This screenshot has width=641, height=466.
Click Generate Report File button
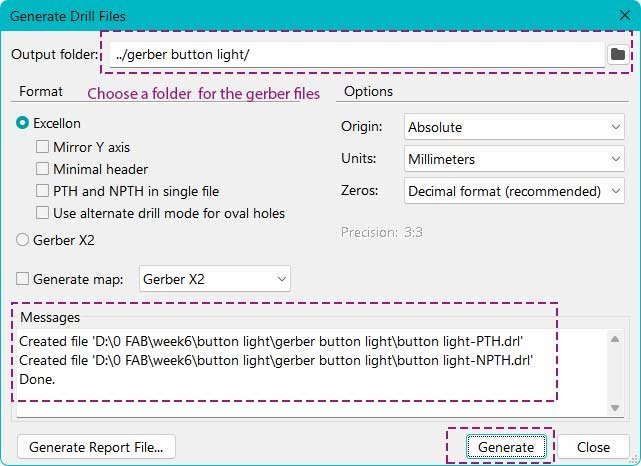(96, 447)
